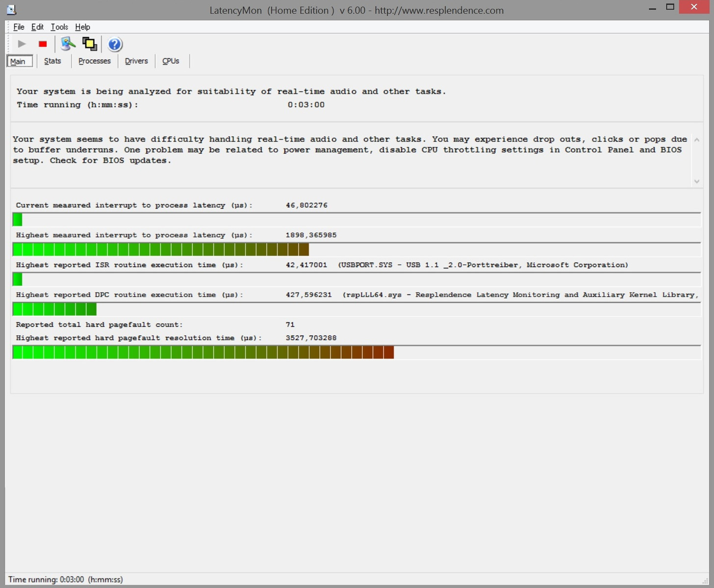The width and height of the screenshot is (714, 588).
Task: Open the options icon with the wrench
Action: coord(68,44)
